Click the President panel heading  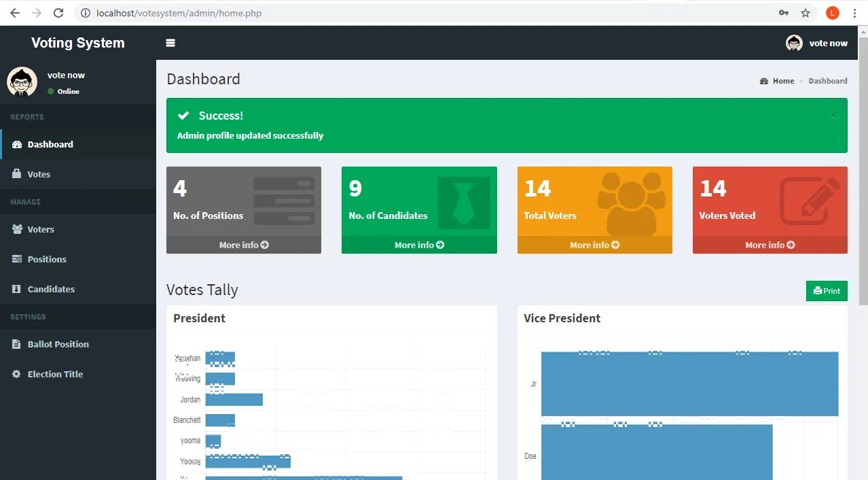pos(199,318)
